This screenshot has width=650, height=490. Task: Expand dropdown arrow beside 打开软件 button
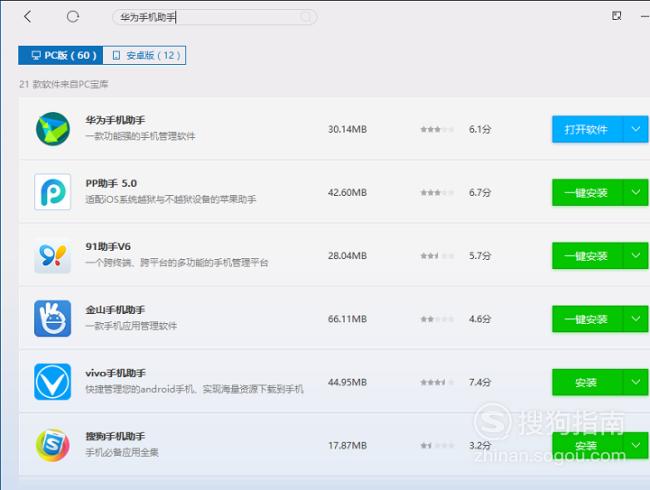click(x=635, y=129)
